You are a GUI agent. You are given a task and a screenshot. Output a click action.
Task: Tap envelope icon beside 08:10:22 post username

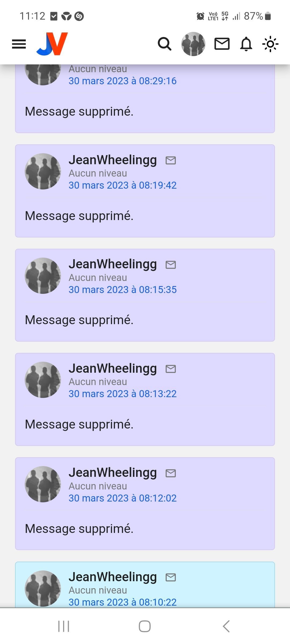pos(171,577)
